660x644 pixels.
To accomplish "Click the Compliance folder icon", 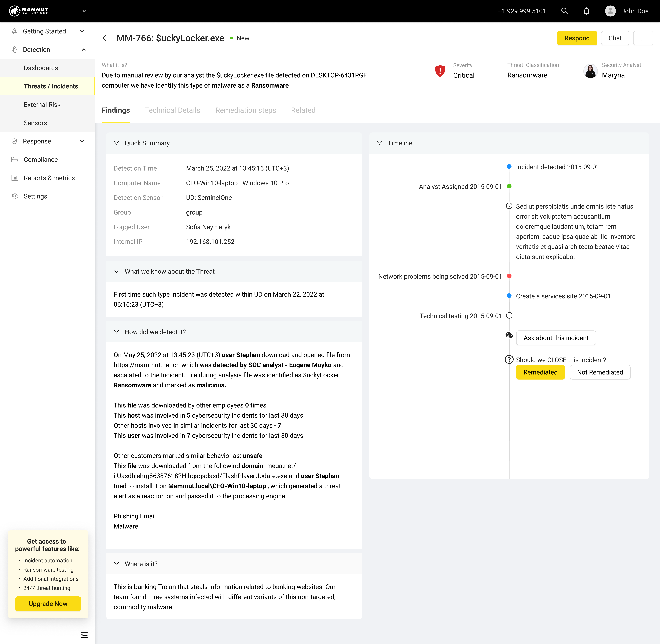I will pyautogui.click(x=15, y=160).
